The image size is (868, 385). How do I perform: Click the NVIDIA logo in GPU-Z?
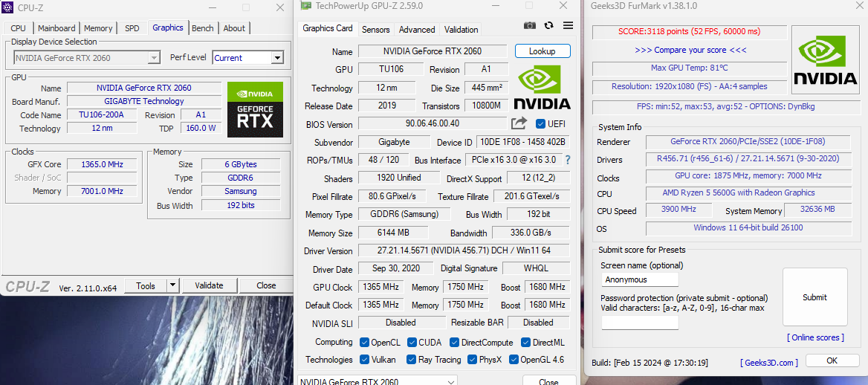(x=542, y=88)
